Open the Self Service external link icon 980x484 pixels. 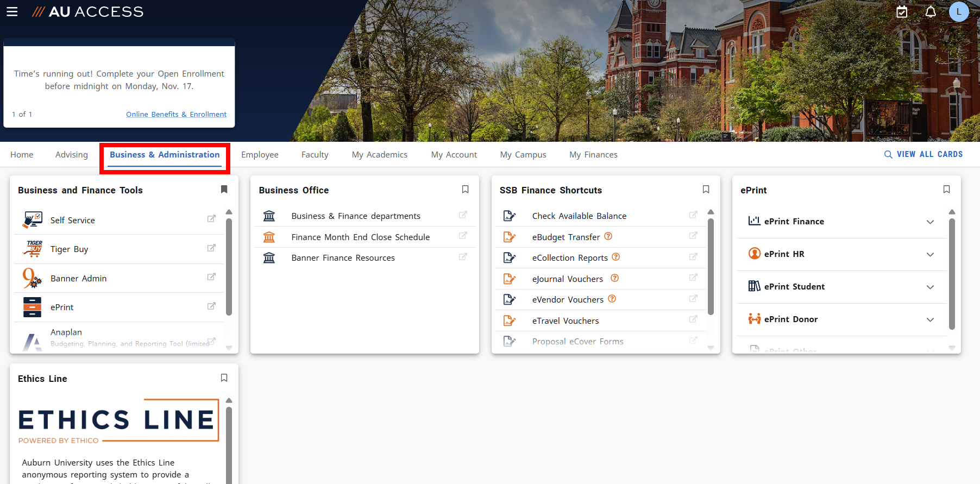pyautogui.click(x=211, y=219)
